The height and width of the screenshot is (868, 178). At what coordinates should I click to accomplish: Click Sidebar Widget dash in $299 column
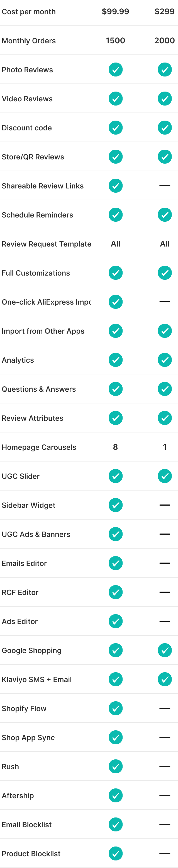click(x=165, y=505)
